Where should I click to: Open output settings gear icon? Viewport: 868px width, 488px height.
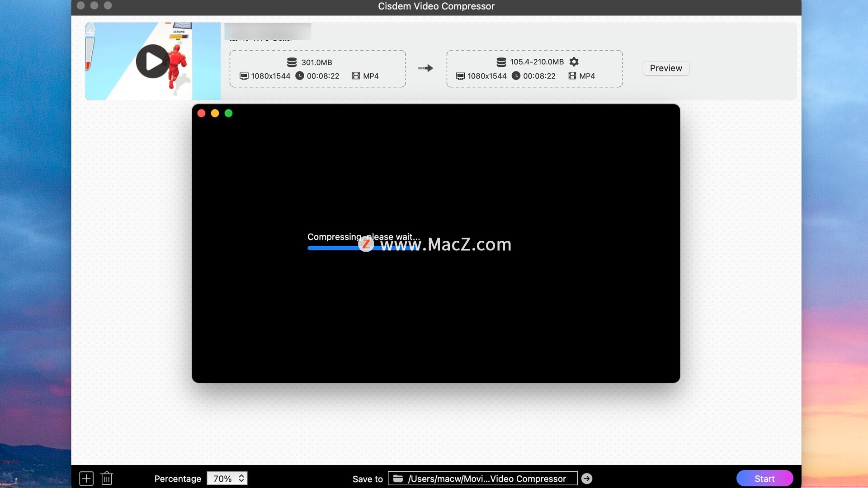tap(574, 61)
